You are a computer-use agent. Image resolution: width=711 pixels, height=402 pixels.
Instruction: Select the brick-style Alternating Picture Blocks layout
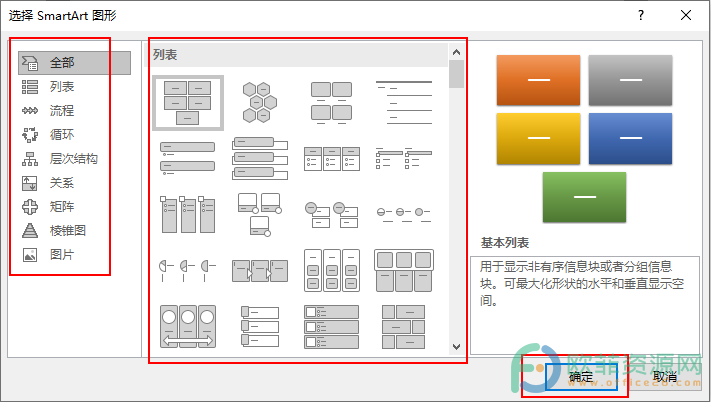pos(404,326)
